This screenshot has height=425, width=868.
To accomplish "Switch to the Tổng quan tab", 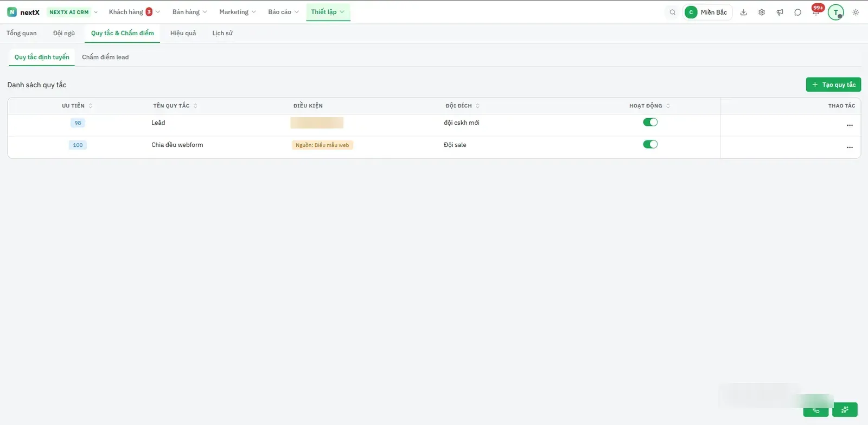I will click(x=22, y=33).
